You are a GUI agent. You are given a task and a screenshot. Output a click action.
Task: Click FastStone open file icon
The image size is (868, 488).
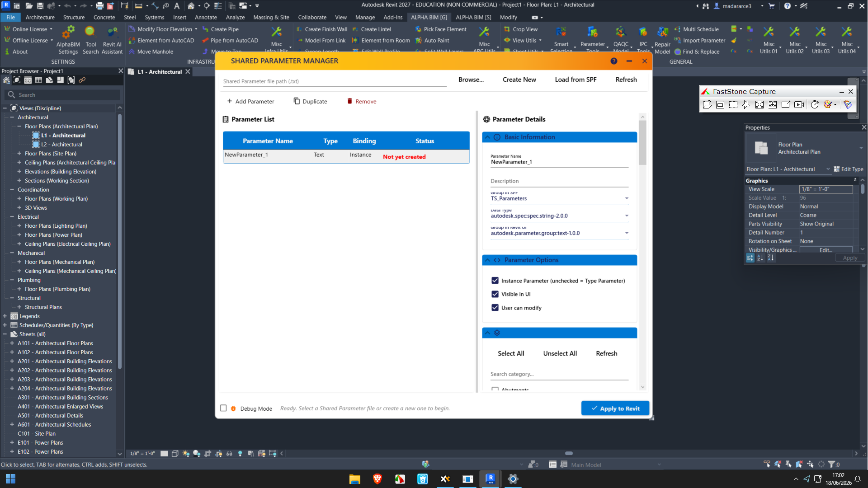point(707,104)
